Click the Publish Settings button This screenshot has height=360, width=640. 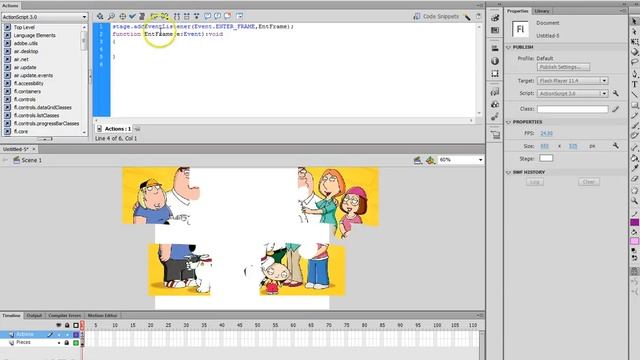point(563,67)
